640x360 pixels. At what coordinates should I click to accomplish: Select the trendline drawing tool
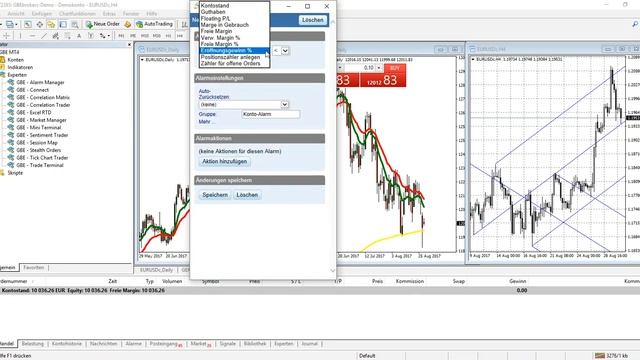point(44,36)
